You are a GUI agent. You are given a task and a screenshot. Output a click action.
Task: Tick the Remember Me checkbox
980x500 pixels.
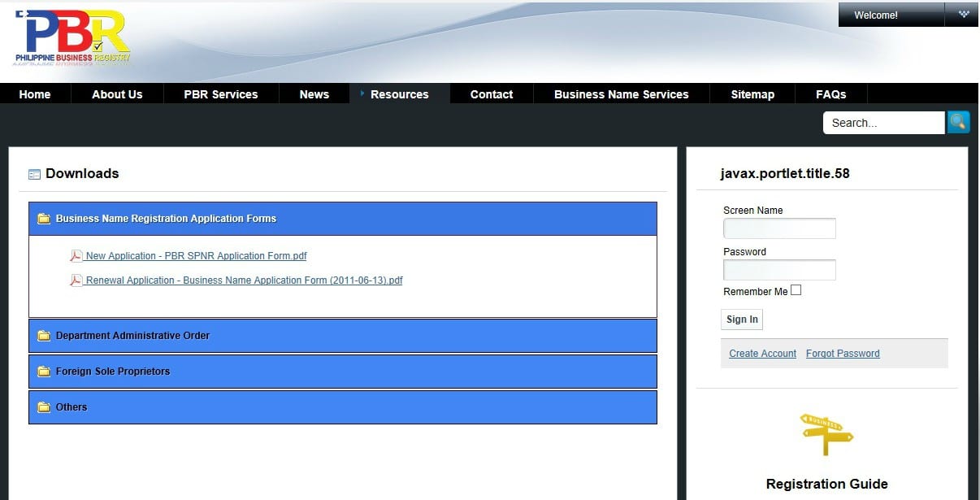pos(796,290)
